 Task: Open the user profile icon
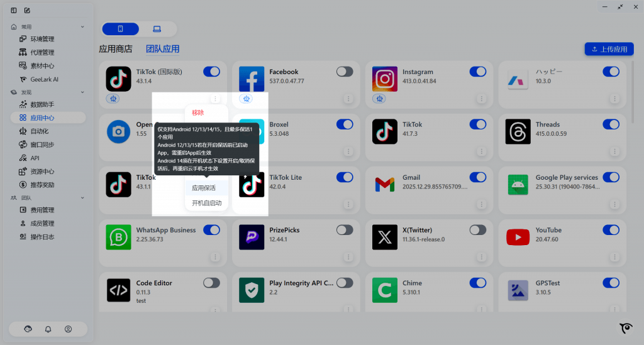click(69, 329)
